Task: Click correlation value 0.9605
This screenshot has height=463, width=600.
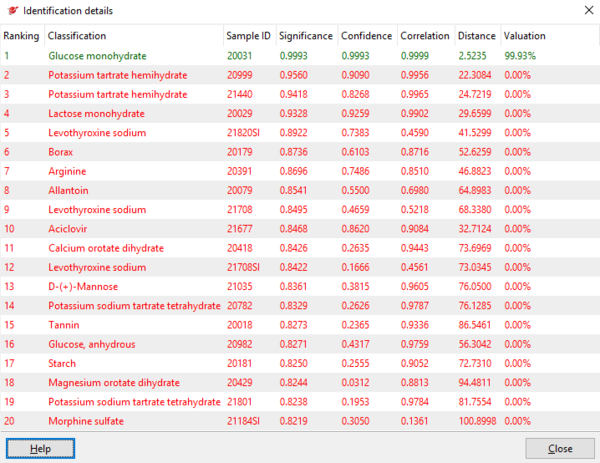Action: point(415,287)
